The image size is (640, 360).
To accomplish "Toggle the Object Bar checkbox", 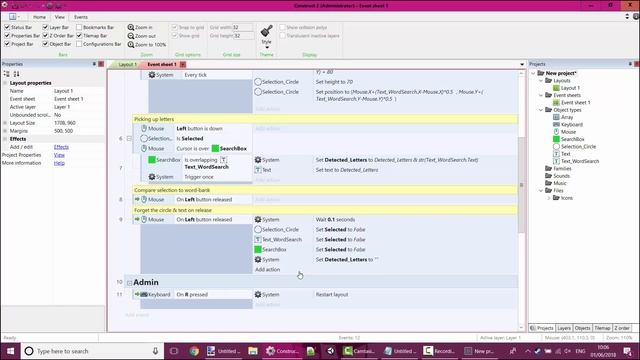I will click(x=45, y=44).
